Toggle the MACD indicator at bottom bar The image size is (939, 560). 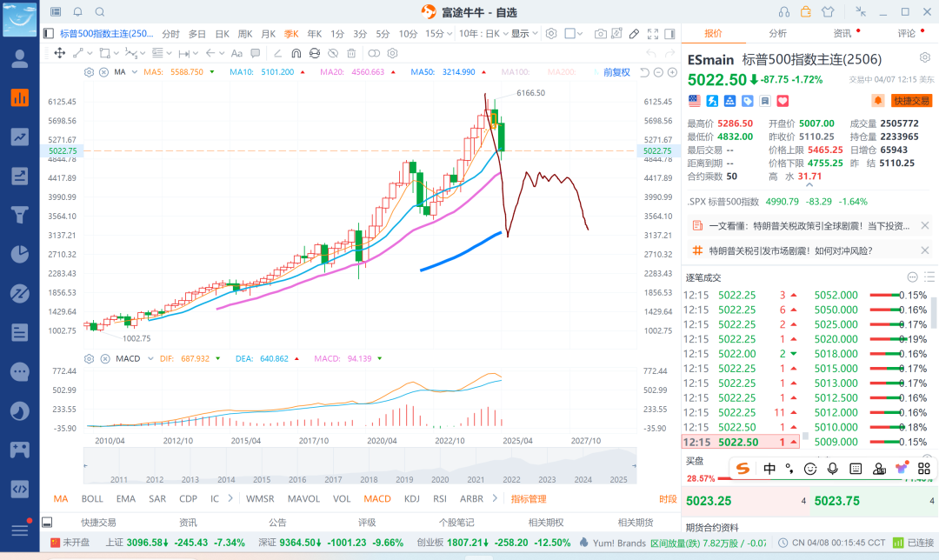tap(377, 499)
